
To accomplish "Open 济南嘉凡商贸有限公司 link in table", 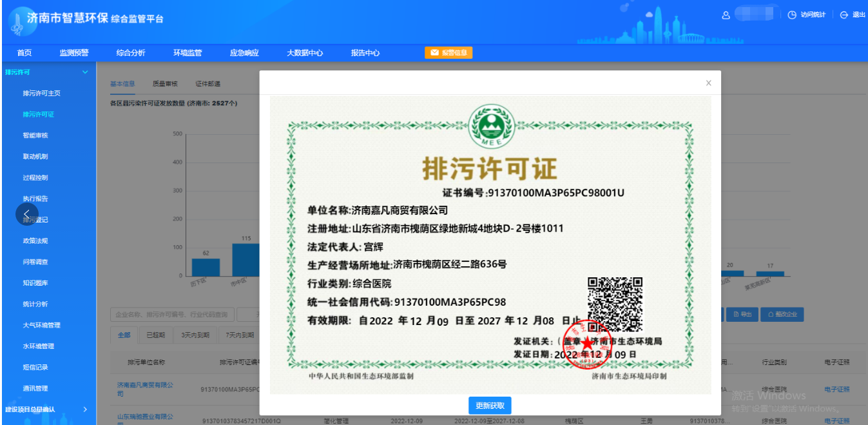I will pyautogui.click(x=145, y=389).
